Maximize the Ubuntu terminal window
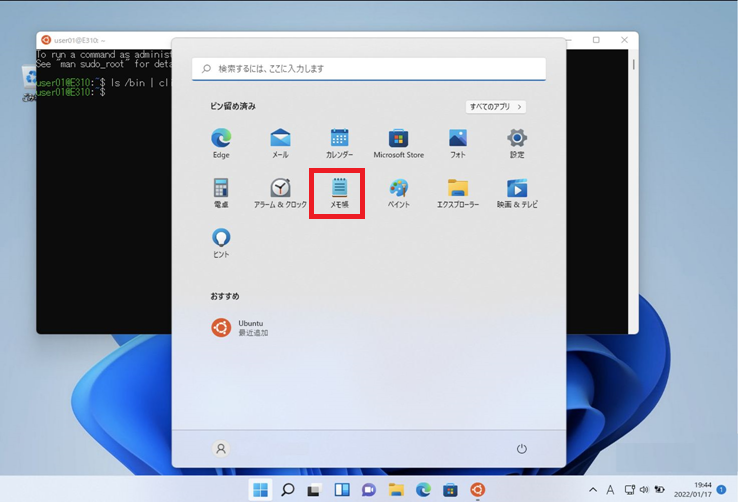The height and width of the screenshot is (502, 738). coord(596,40)
